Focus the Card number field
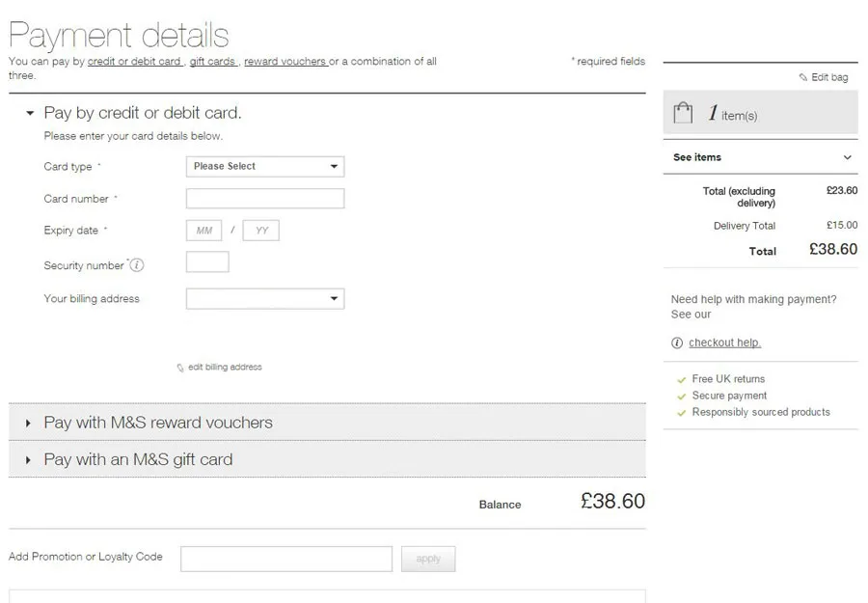Image resolution: width=868 pixels, height=603 pixels. 264,199
